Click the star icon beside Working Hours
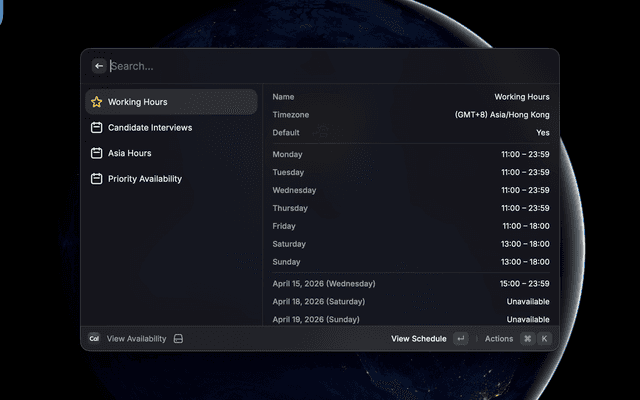 pos(96,102)
